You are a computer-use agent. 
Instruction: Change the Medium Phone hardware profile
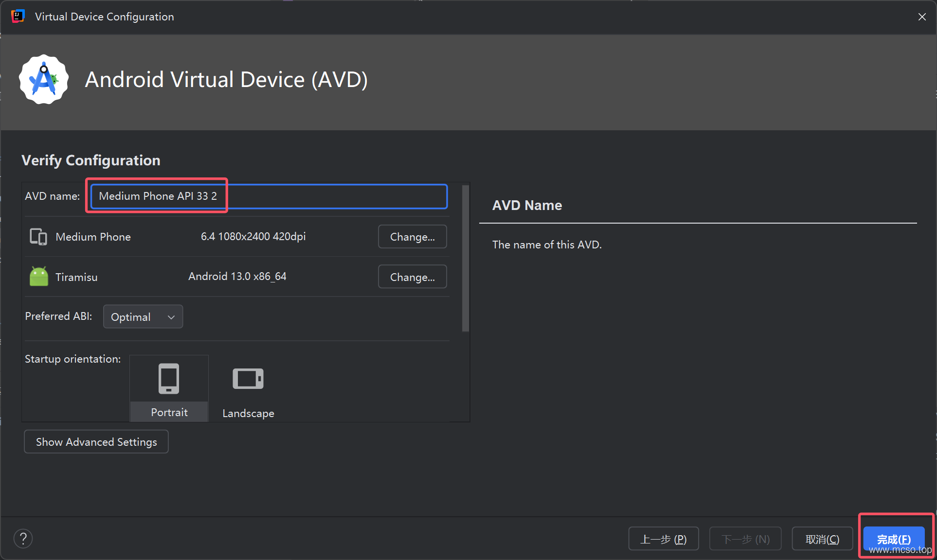click(x=413, y=237)
